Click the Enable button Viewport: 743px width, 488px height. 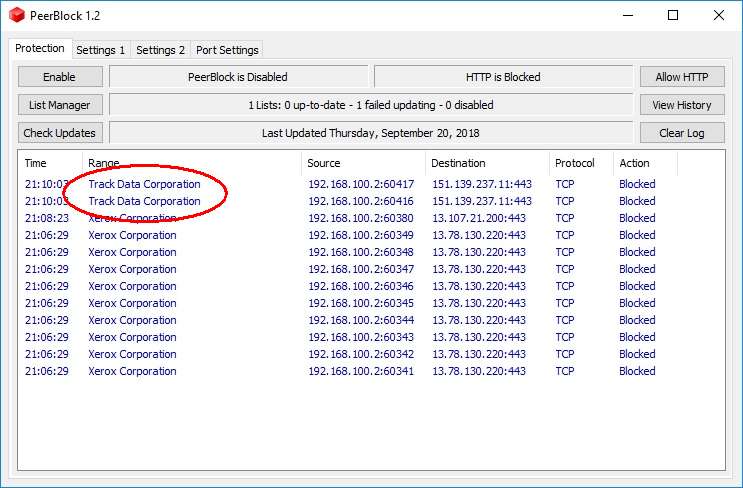point(60,77)
